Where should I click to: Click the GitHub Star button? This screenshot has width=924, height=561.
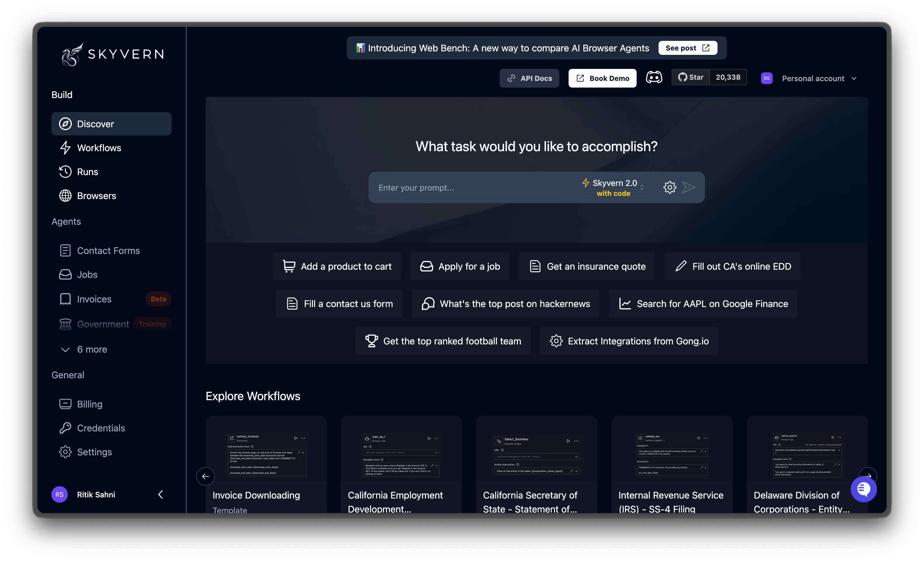[691, 77]
